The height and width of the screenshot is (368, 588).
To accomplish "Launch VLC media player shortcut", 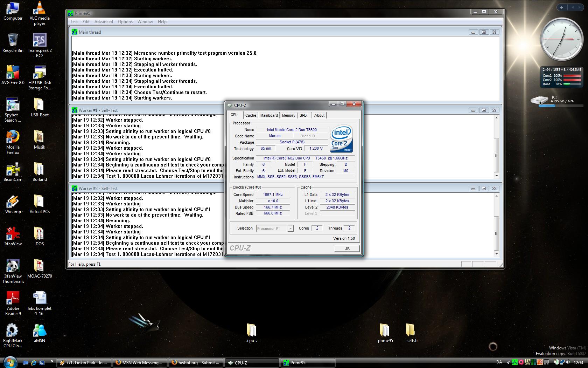I will coord(40,13).
